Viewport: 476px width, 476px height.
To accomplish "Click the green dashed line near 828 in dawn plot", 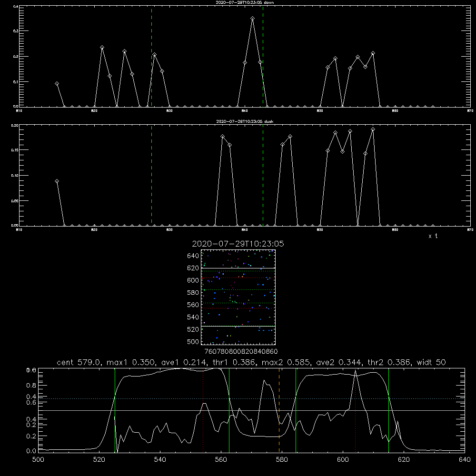I will click(151, 56).
